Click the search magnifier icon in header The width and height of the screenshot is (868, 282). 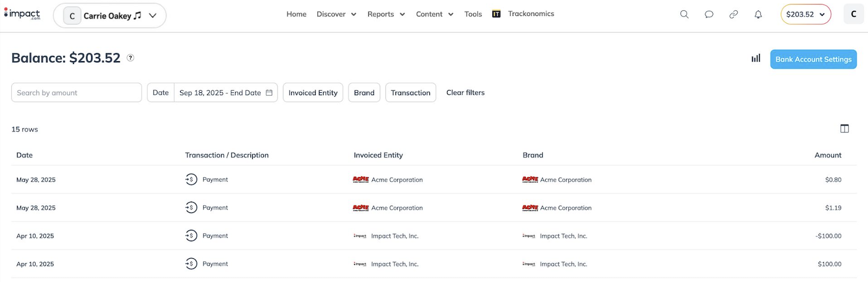(x=684, y=15)
